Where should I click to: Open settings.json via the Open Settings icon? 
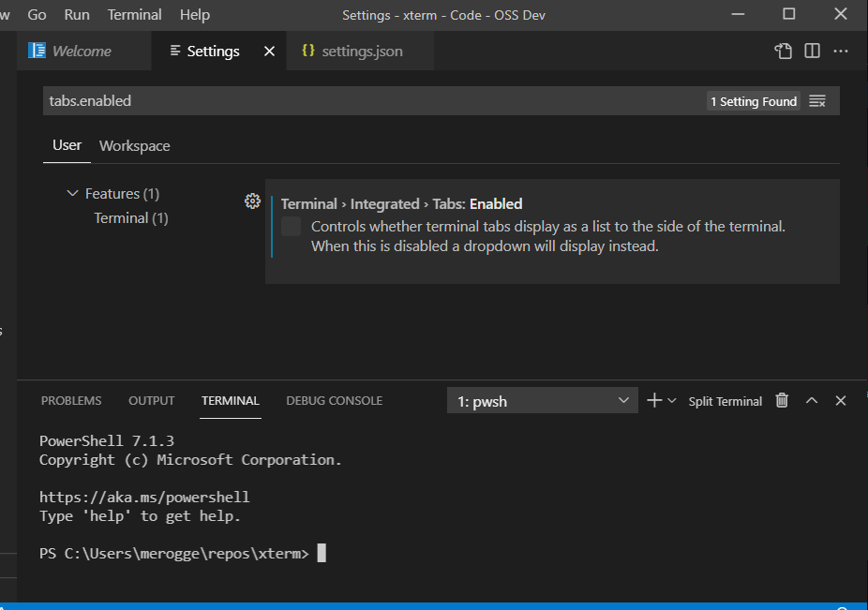point(784,51)
